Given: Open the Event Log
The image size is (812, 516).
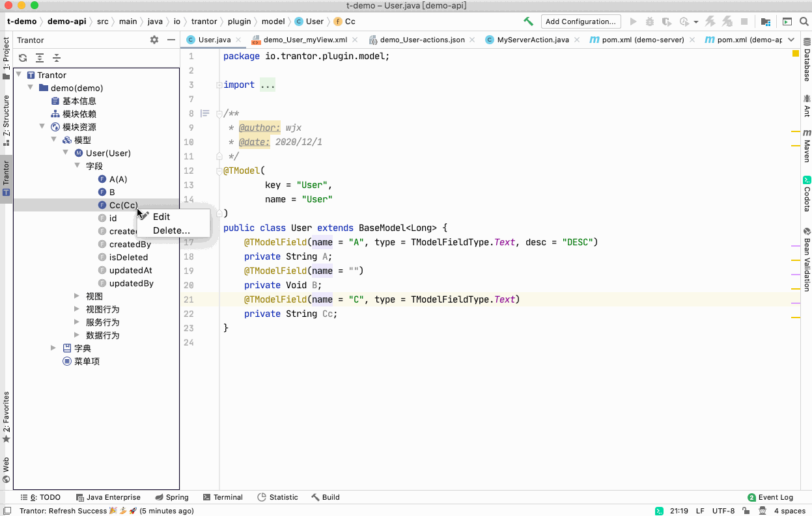Looking at the screenshot, I should (770, 497).
